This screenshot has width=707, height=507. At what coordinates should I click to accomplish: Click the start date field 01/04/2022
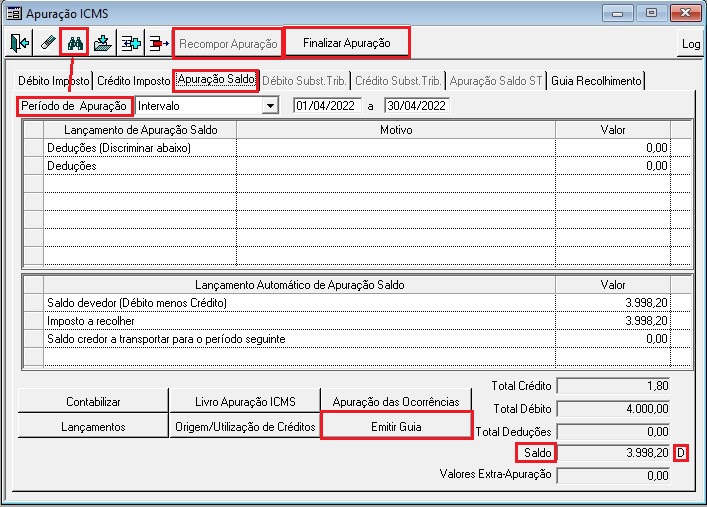327,106
